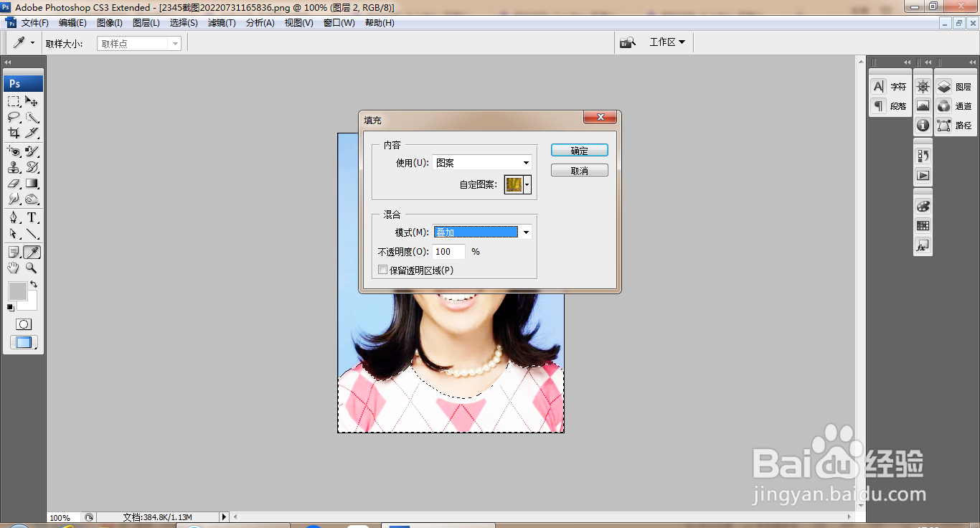Open the Swatches panel icon
The height and width of the screenshot is (528, 980).
[x=923, y=225]
